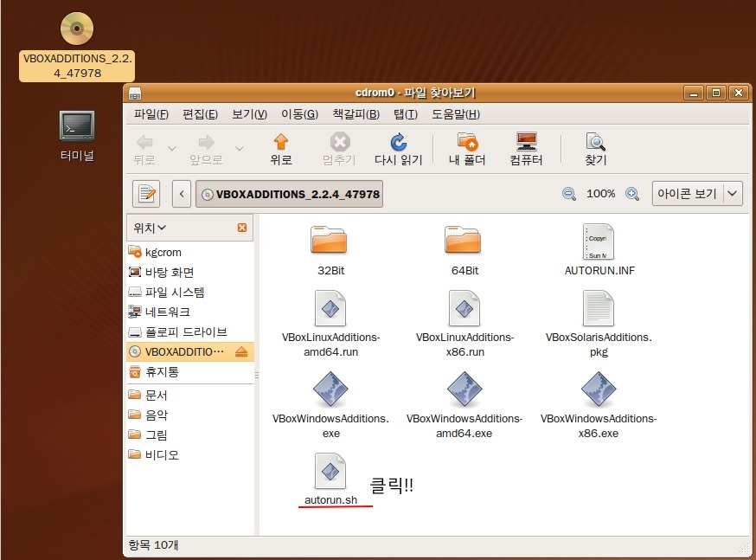
Task: Select the VBOXADDITIO… disc in the sidebar
Action: click(x=190, y=352)
